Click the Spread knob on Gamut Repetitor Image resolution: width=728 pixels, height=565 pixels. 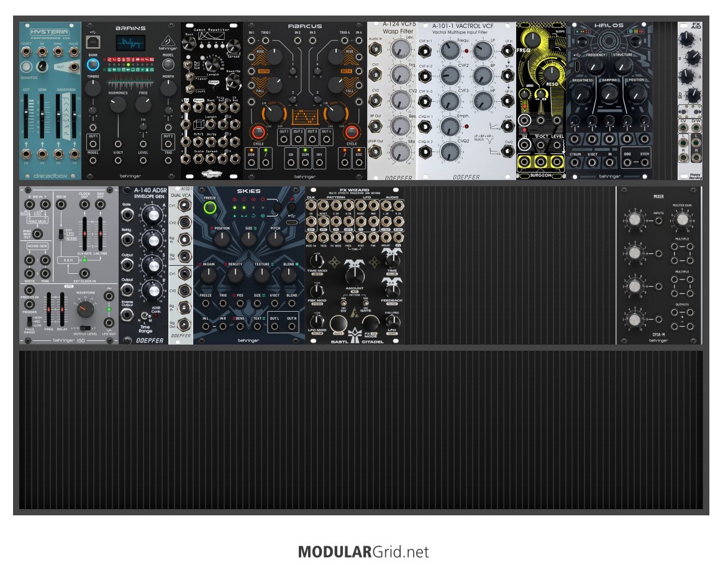(234, 46)
